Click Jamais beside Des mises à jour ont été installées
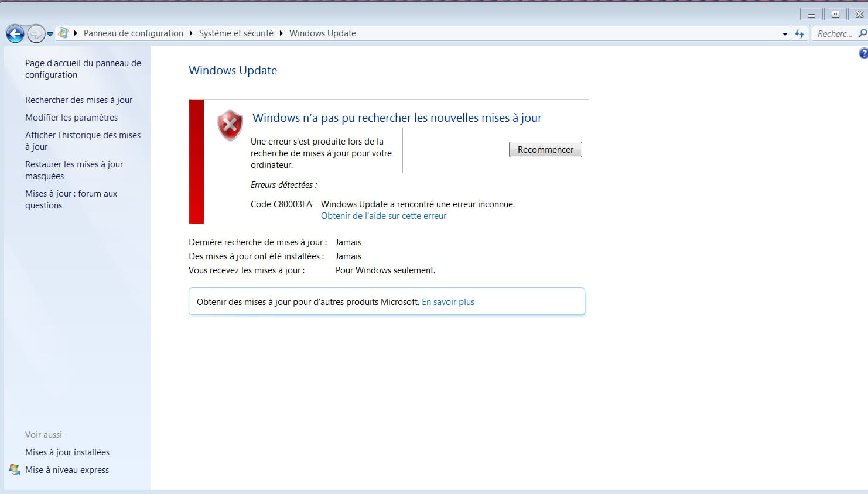Viewport: 868px width, 494px height. pyautogui.click(x=348, y=256)
